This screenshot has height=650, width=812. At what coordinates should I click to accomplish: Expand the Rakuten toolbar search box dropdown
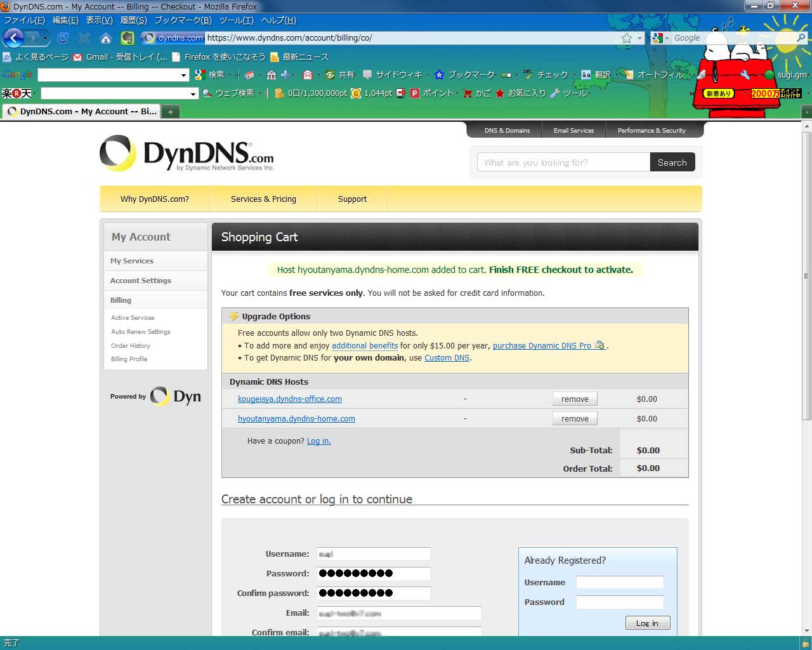193,94
